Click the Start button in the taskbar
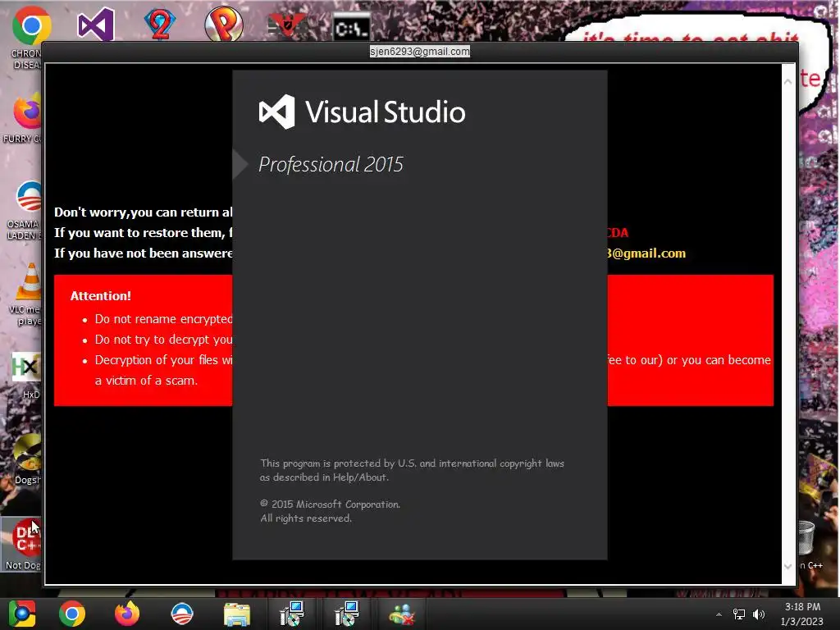 tap(21, 614)
